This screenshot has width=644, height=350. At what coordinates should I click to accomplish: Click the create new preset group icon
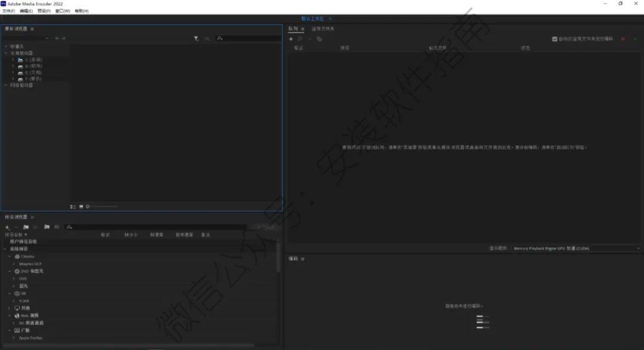26,227
